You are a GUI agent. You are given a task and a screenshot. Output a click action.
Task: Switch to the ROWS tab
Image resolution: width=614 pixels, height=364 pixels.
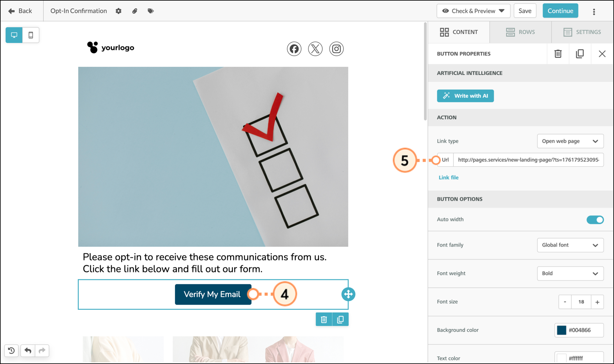[x=520, y=32]
